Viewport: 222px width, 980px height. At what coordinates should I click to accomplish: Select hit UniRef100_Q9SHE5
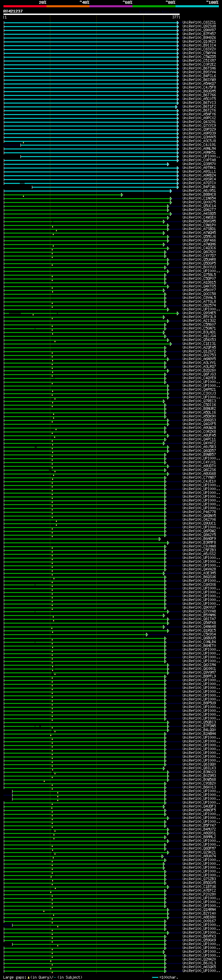click(199, 313)
